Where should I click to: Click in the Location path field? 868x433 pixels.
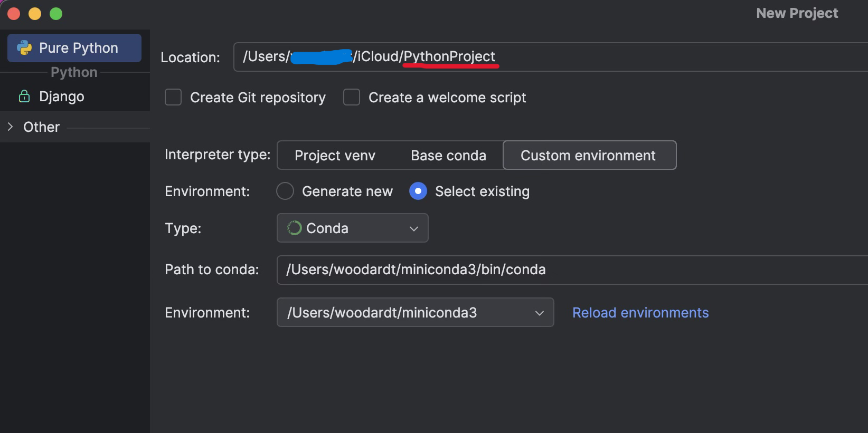coord(551,57)
